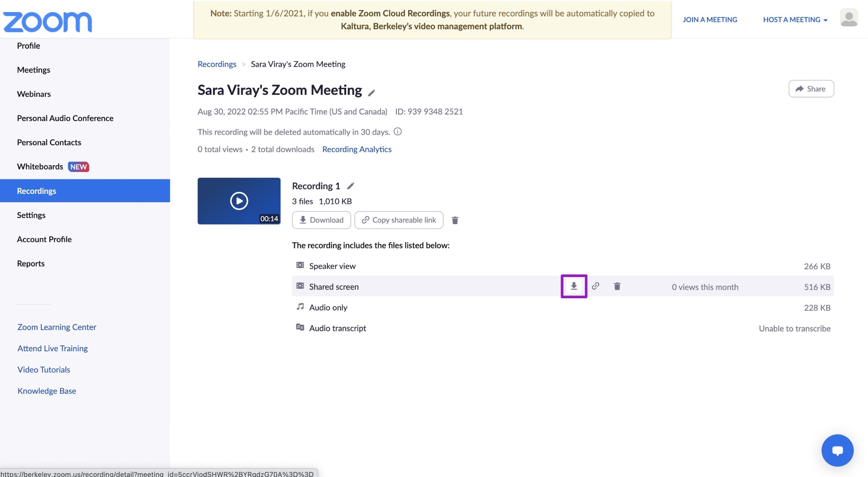Click the pencil icon beside the meeting title

point(371,93)
